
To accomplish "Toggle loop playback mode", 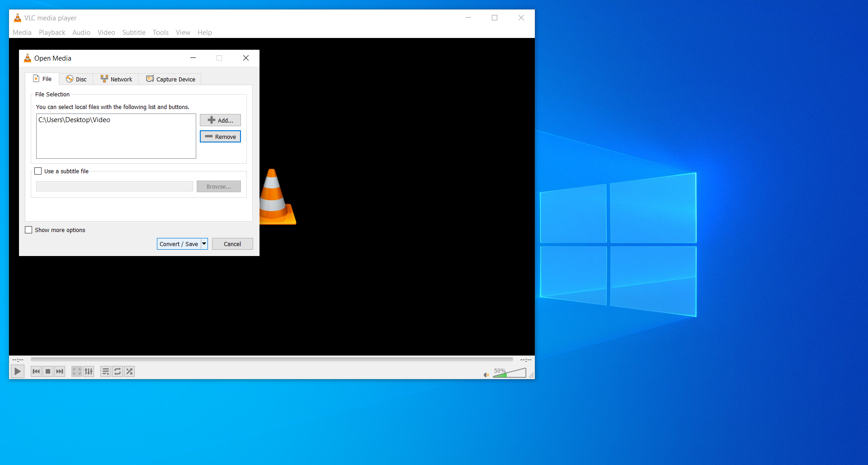I will (118, 371).
